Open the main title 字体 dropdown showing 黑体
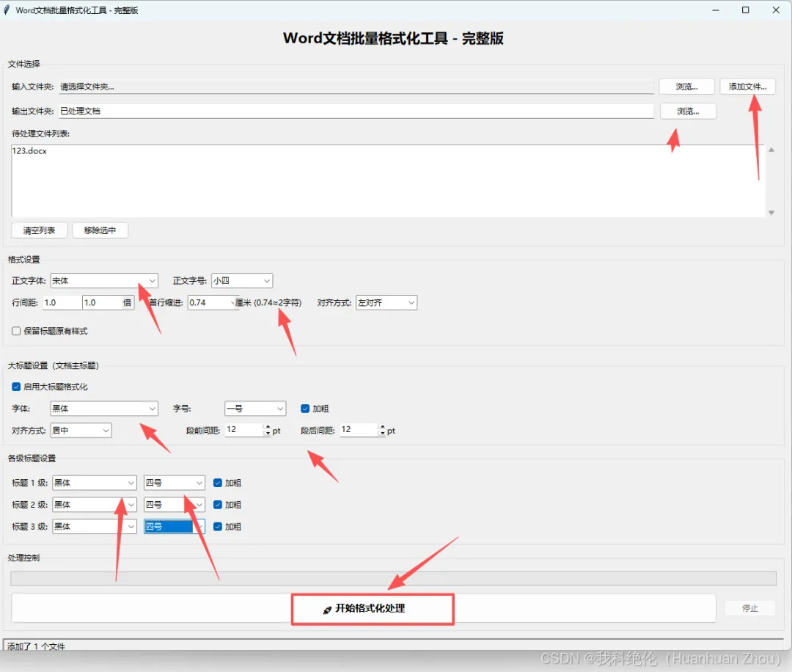Screen dimensions: 792x672 click(x=104, y=408)
